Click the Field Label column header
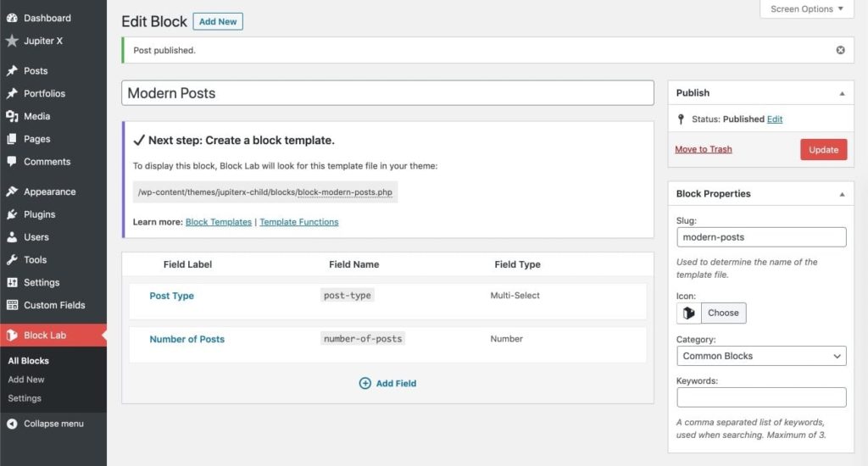 click(x=187, y=264)
